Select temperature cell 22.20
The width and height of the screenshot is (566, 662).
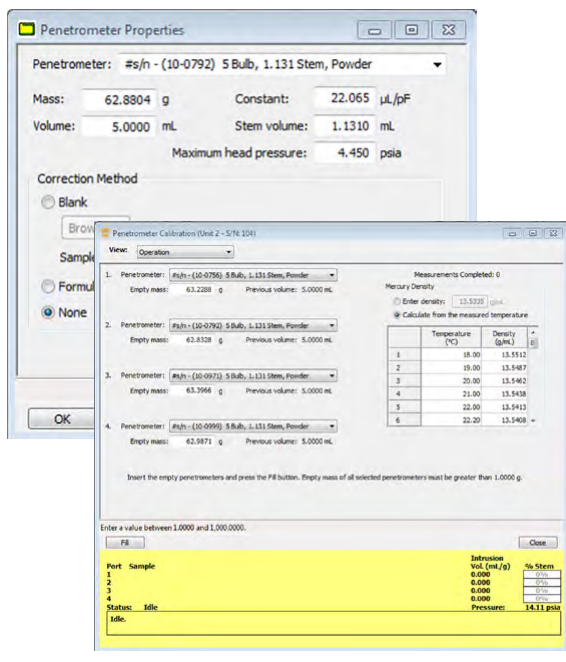pos(451,420)
